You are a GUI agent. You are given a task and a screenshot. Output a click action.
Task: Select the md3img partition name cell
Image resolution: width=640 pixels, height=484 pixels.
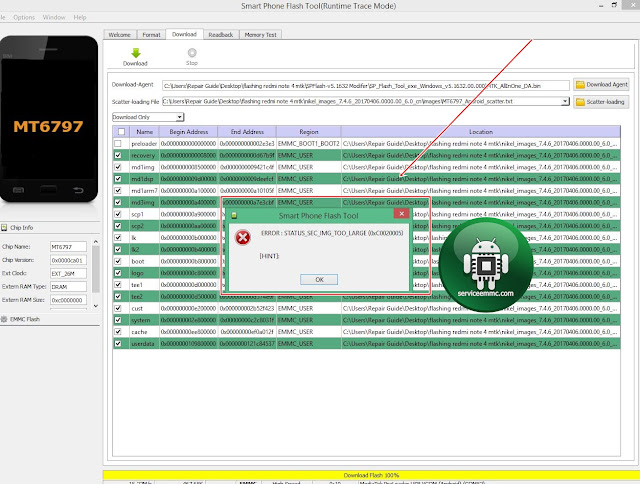(x=143, y=202)
